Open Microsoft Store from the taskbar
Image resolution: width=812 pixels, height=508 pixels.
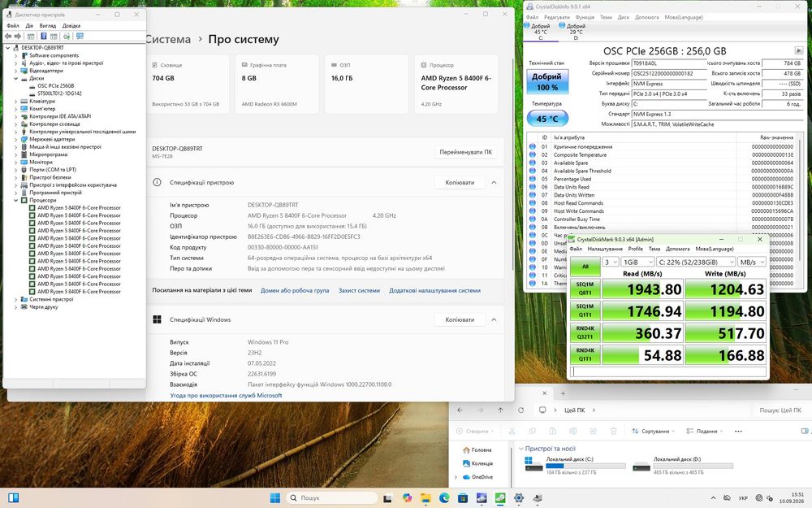pos(463,498)
